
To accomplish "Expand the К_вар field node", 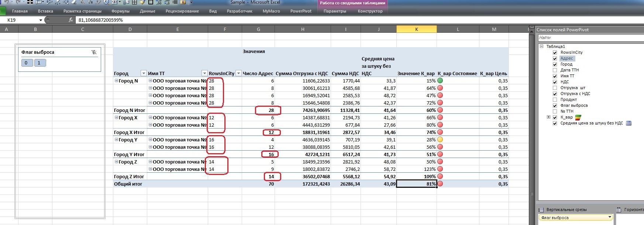I will (548, 117).
